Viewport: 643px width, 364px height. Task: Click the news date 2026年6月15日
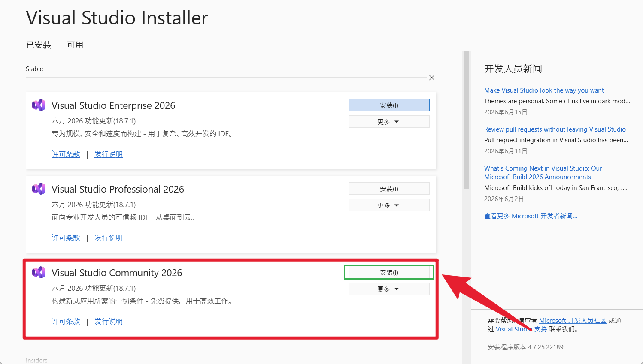point(506,112)
